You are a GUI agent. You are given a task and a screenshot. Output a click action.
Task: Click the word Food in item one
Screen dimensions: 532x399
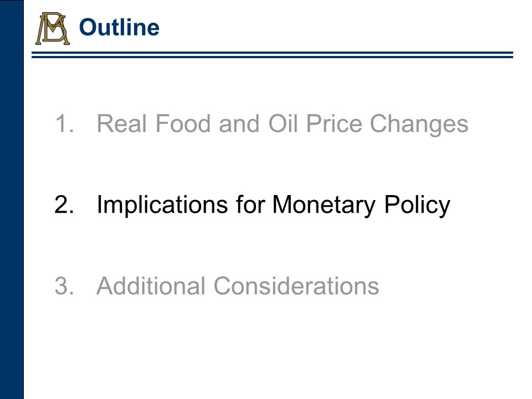pos(183,124)
